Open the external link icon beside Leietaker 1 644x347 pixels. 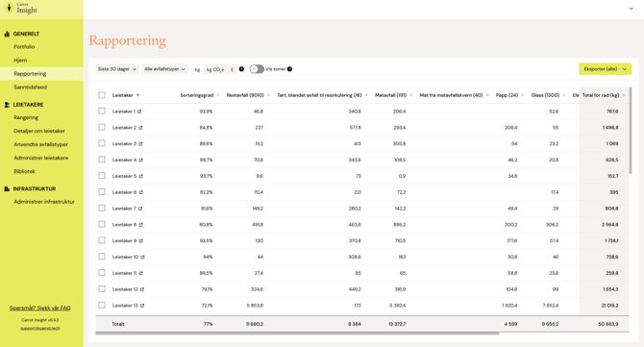click(139, 112)
